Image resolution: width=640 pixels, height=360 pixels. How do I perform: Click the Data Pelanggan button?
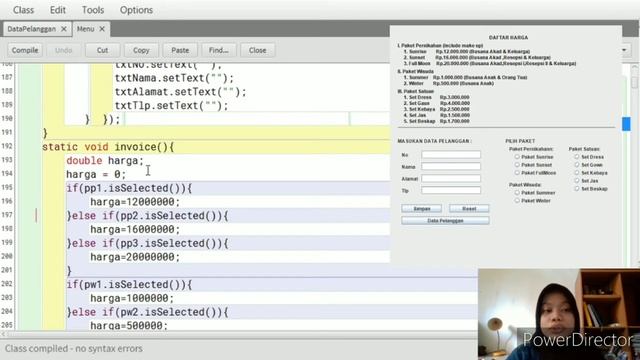click(445, 220)
